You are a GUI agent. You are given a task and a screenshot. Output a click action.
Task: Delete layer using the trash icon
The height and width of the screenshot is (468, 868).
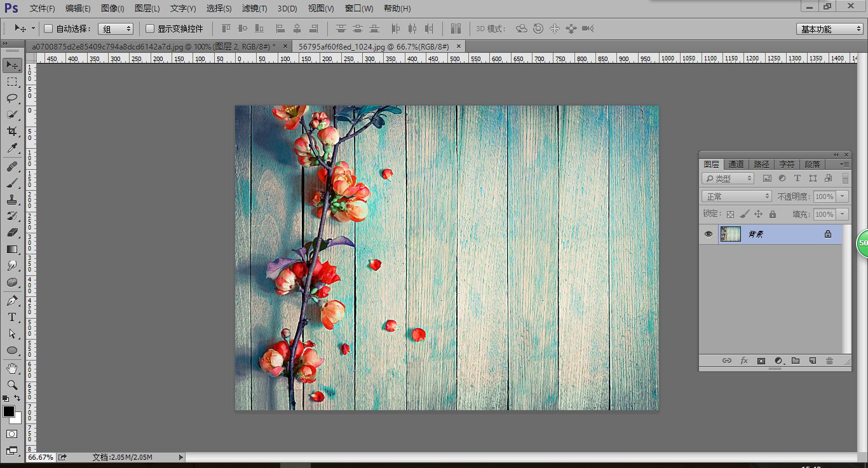[x=829, y=361]
